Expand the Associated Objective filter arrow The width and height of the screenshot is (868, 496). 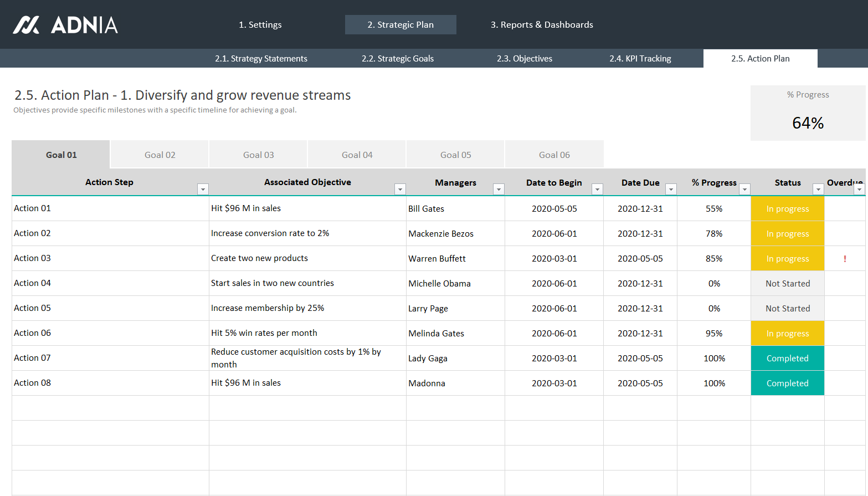[400, 190]
